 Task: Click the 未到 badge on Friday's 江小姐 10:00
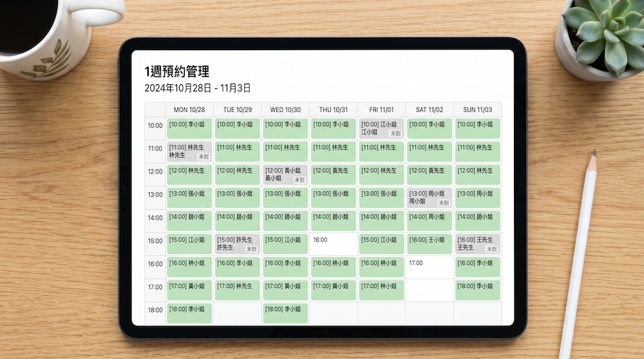[395, 133]
